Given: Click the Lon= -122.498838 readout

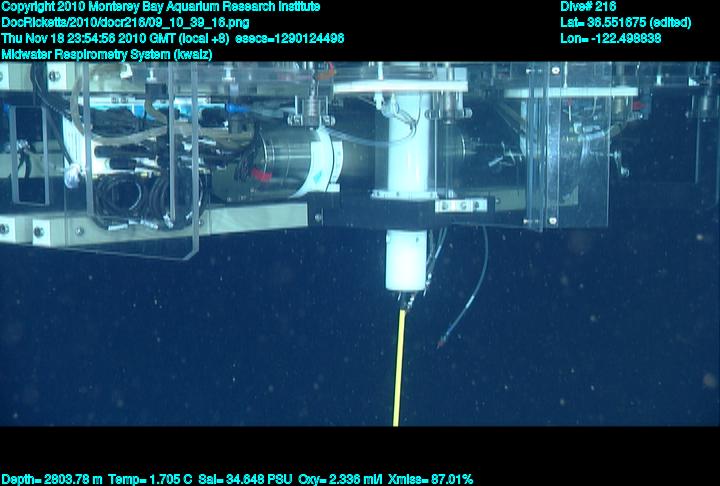Looking at the screenshot, I should click(610, 38).
